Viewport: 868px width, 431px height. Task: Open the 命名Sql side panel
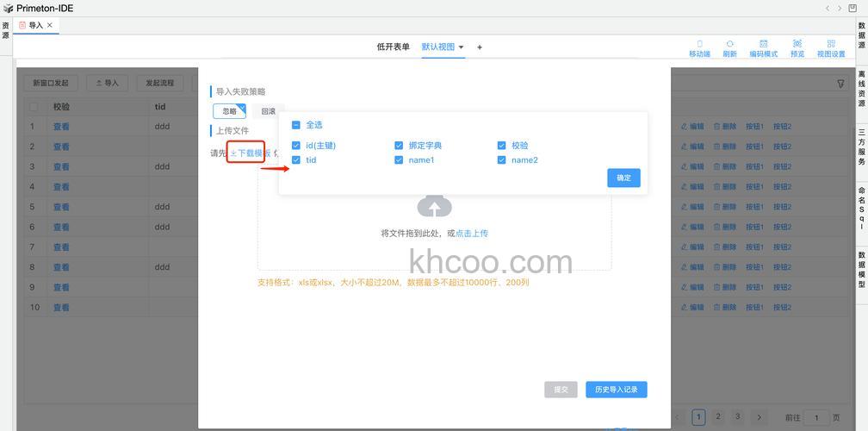[861, 210]
